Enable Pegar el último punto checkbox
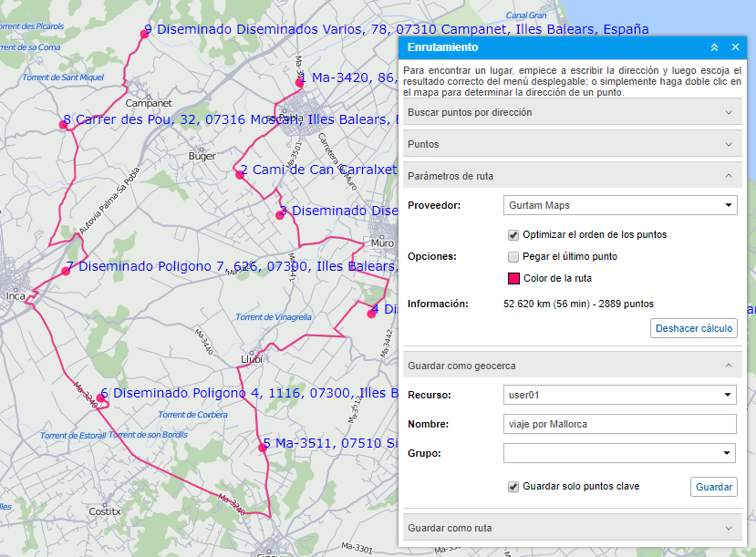This screenshot has height=557, width=756. coord(513,257)
